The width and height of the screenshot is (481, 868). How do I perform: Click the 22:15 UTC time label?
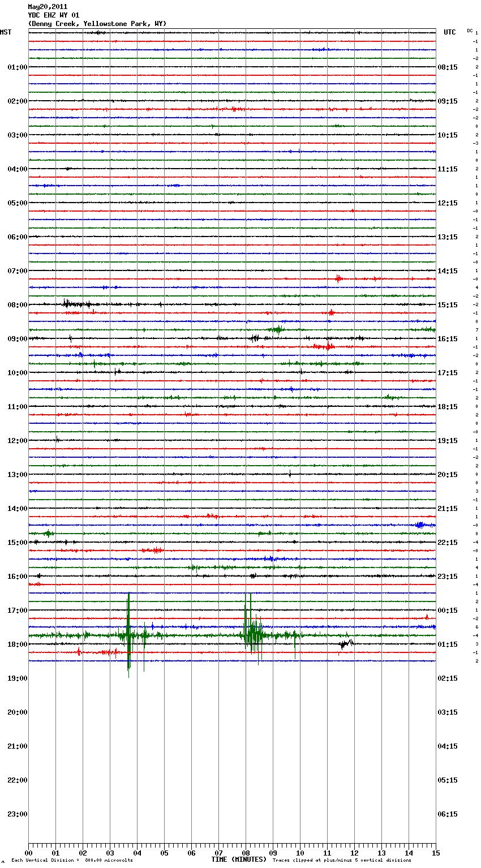pyautogui.click(x=448, y=543)
